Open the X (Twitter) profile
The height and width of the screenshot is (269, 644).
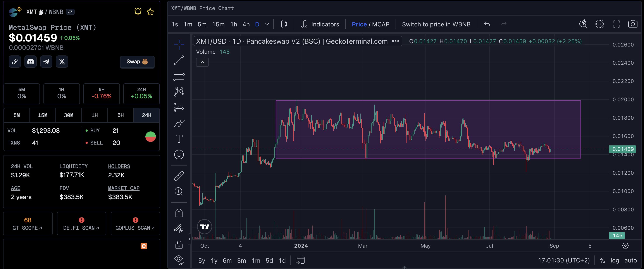62,62
